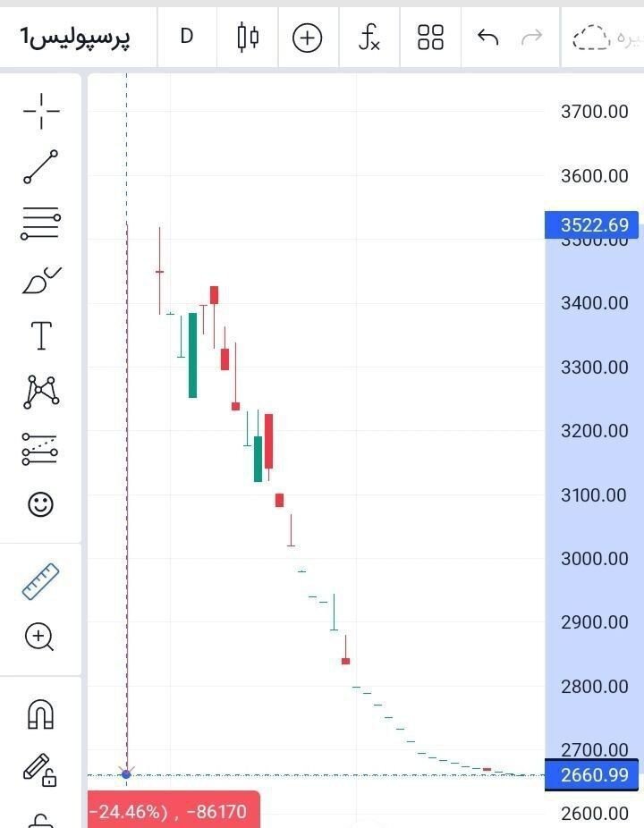Click the 3522.69 price label
Viewport: 644px width, 828px height.
(594, 225)
